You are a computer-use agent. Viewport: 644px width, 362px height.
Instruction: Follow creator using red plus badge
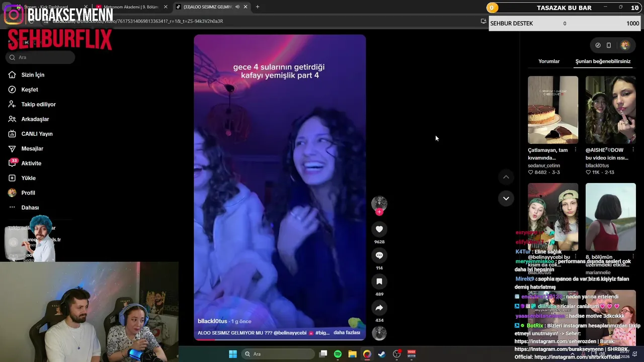click(379, 212)
